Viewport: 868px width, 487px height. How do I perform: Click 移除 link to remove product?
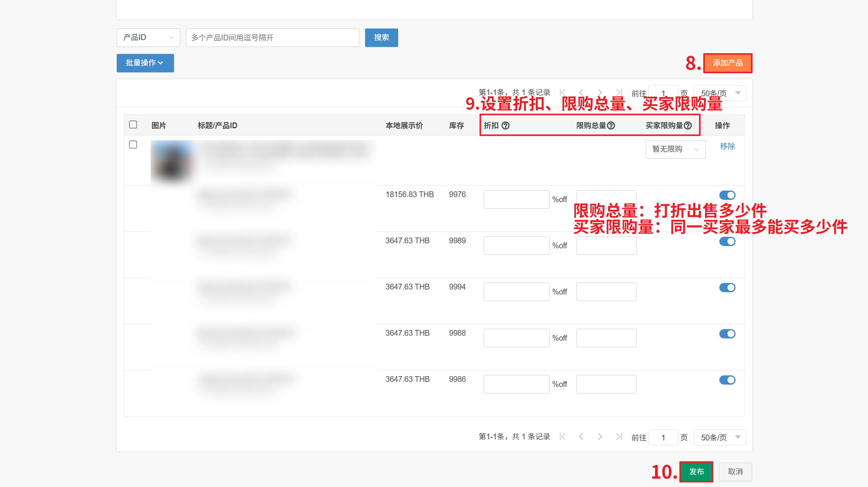point(727,146)
